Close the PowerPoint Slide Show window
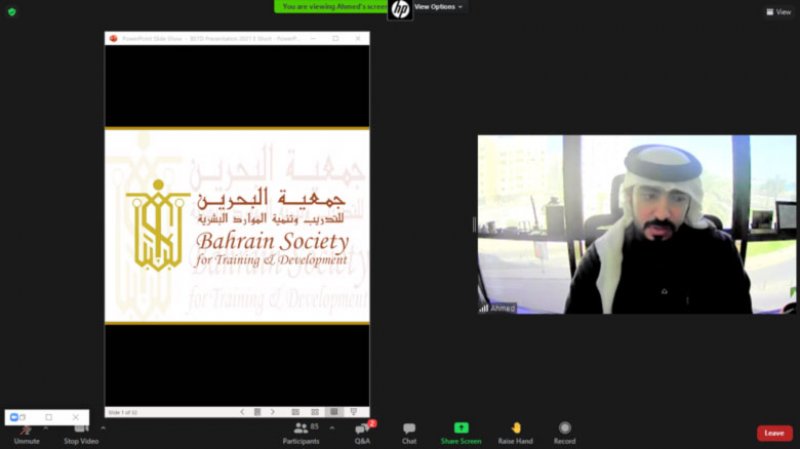 point(358,38)
